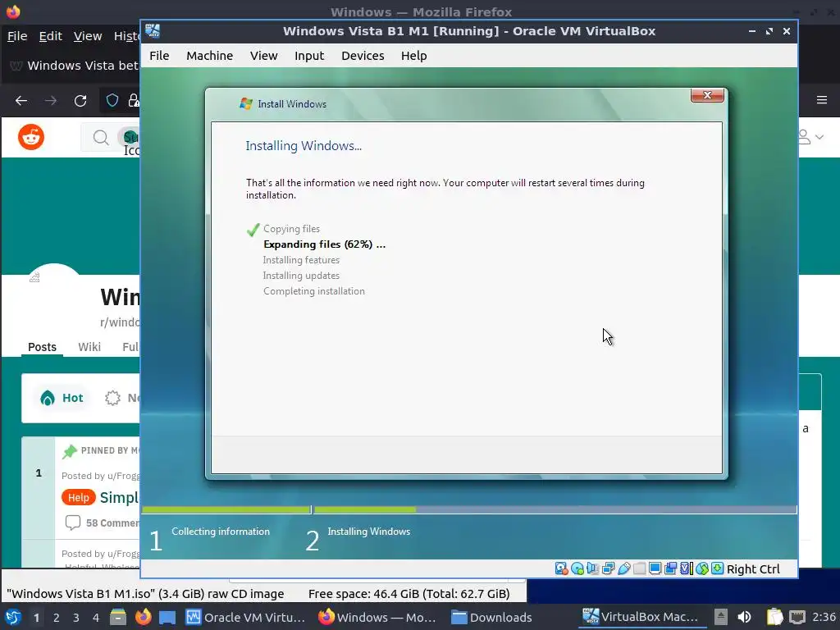Viewport: 840px width, 630px height.
Task: Select the Wiki tab on Reddit
Action: pos(89,347)
